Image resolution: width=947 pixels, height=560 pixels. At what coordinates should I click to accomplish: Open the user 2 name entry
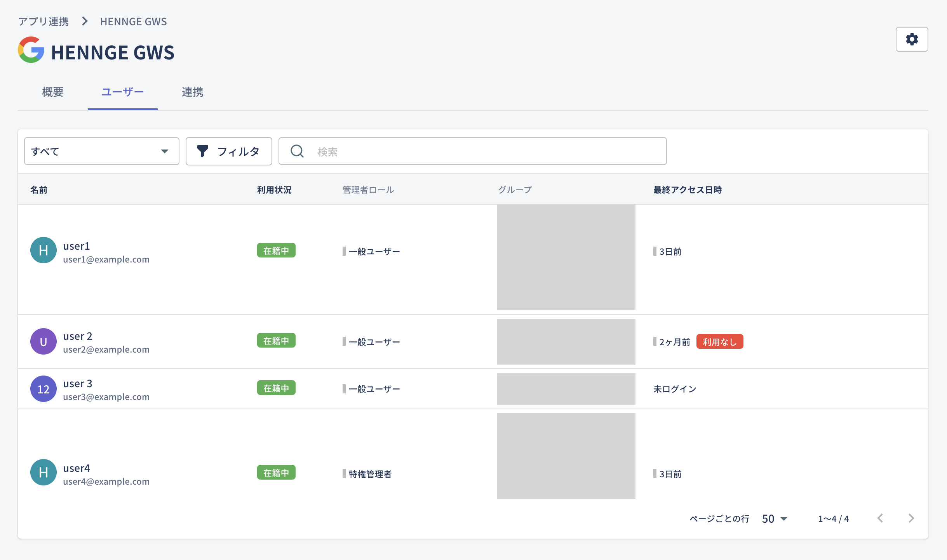(78, 336)
